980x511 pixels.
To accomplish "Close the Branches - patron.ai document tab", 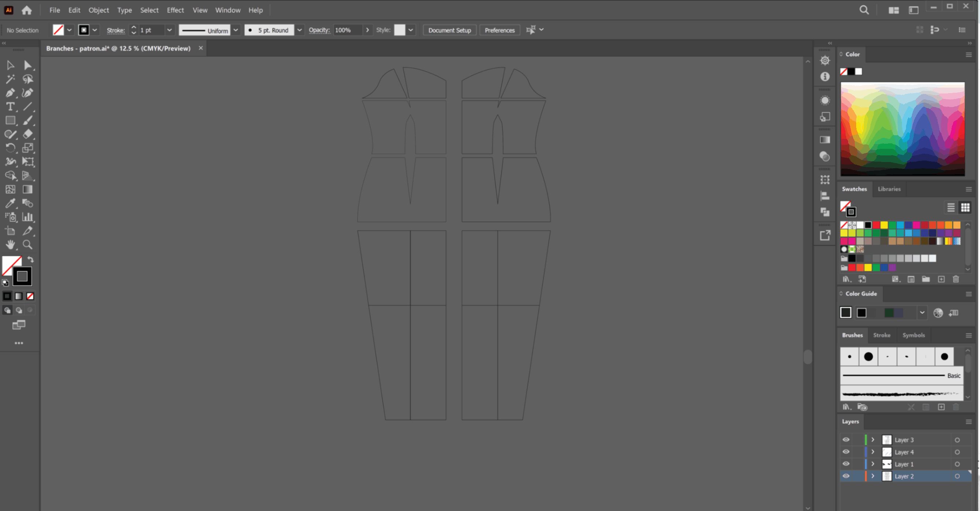I will [x=200, y=48].
